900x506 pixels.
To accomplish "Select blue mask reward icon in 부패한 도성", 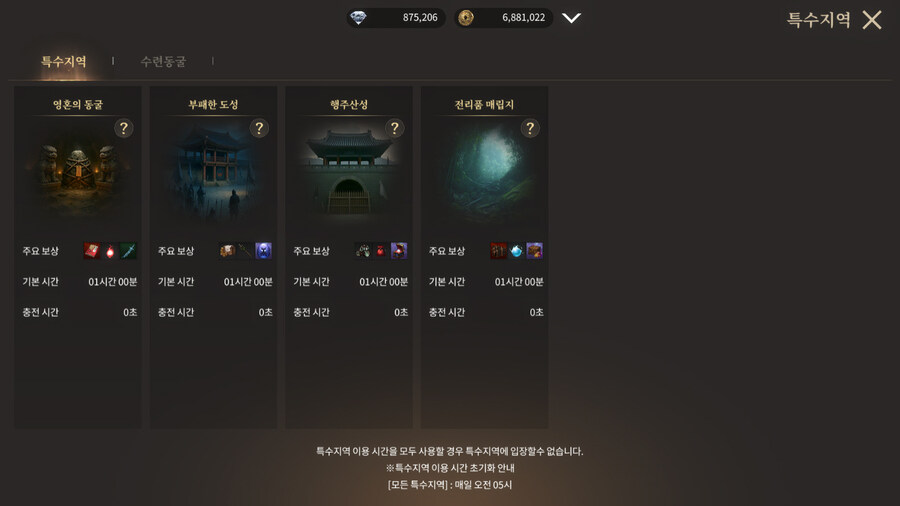I will tap(263, 251).
